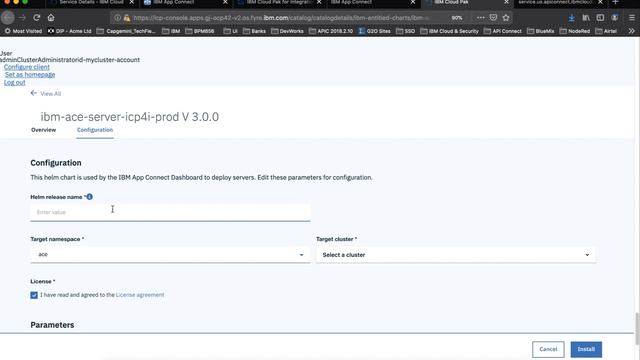Open the DIP - Acme Ltd bookmark
This screenshot has width=640, height=360.
point(69,31)
